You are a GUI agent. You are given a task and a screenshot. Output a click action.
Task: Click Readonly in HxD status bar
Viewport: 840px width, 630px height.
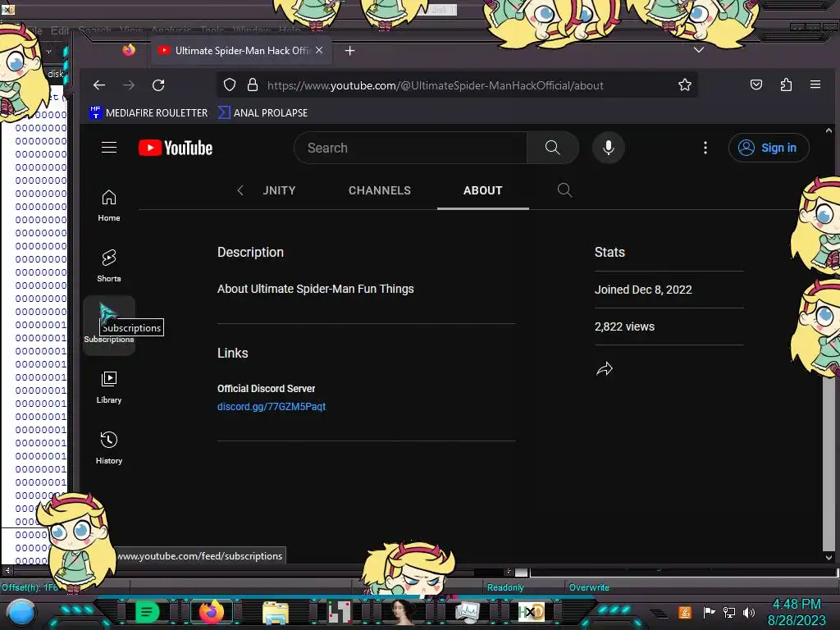(505, 587)
